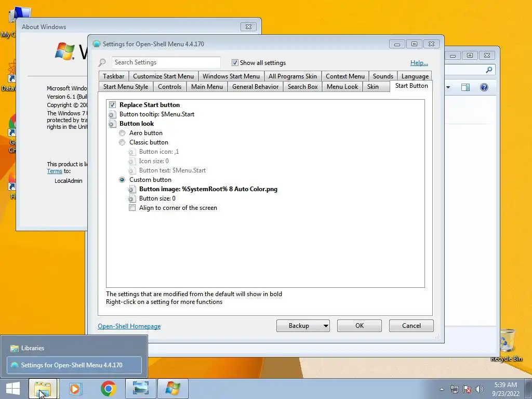Enable Align to corner of the screen
The height and width of the screenshot is (399, 532).
(x=132, y=208)
